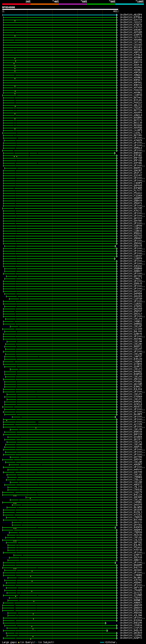The width and height of the screenshot is (146, 644).
Task: Click hit label UniRef100_C1MPV8
Action: click(x=131, y=95)
